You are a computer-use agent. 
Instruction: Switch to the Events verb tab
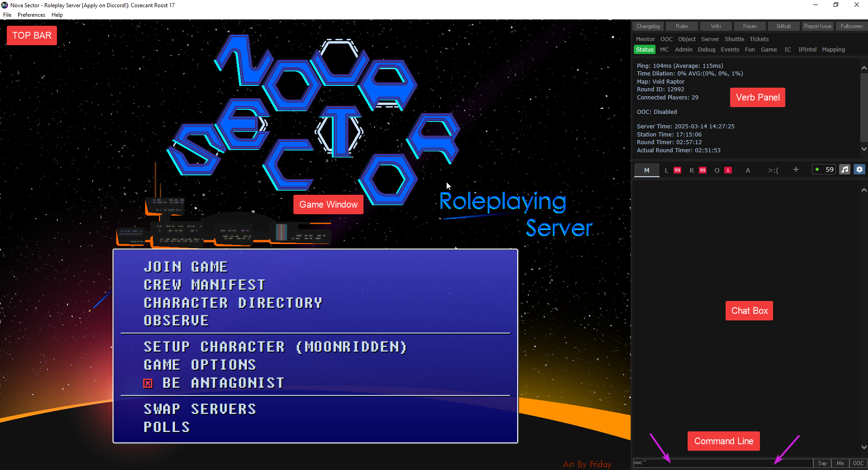pyautogui.click(x=730, y=50)
